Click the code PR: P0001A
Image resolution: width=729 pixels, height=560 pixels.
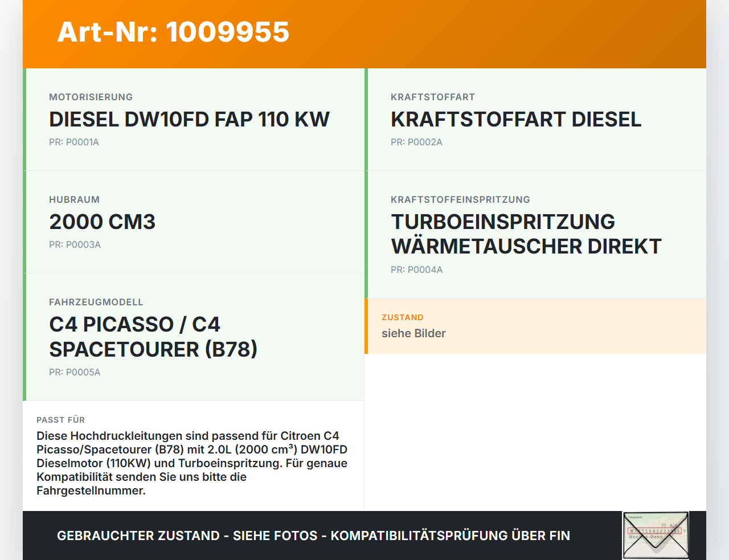(x=74, y=142)
